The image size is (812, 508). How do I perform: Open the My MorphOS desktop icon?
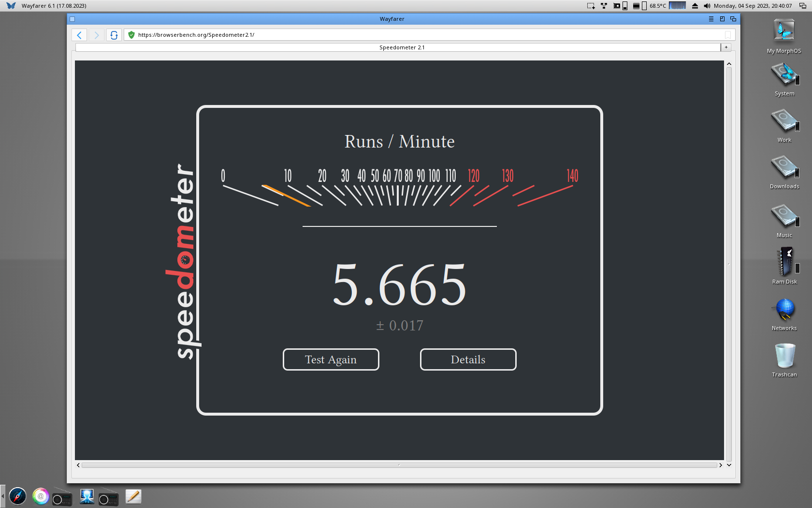[784, 36]
